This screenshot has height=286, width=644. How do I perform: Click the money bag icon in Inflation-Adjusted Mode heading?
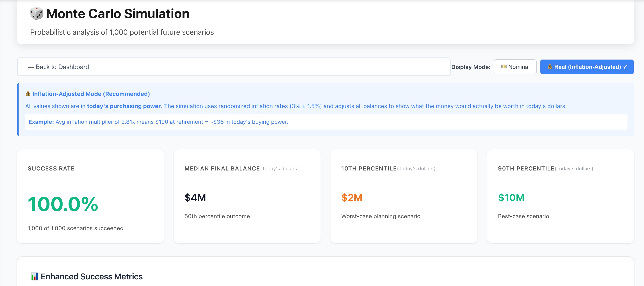tap(28, 94)
